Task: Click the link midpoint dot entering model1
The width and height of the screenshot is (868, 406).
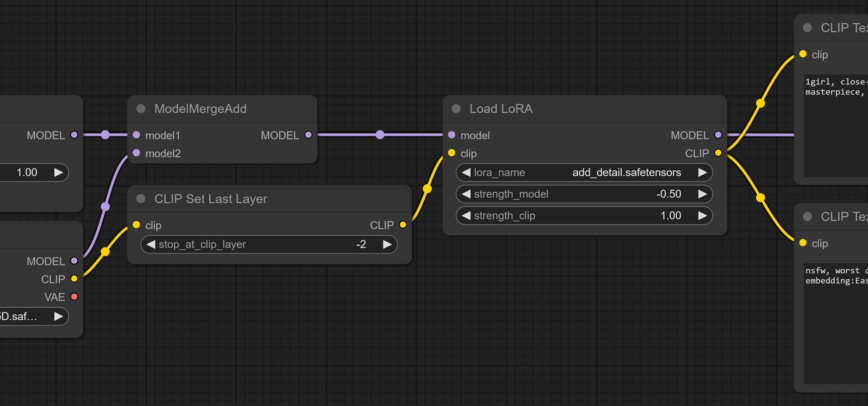Action: [x=105, y=135]
